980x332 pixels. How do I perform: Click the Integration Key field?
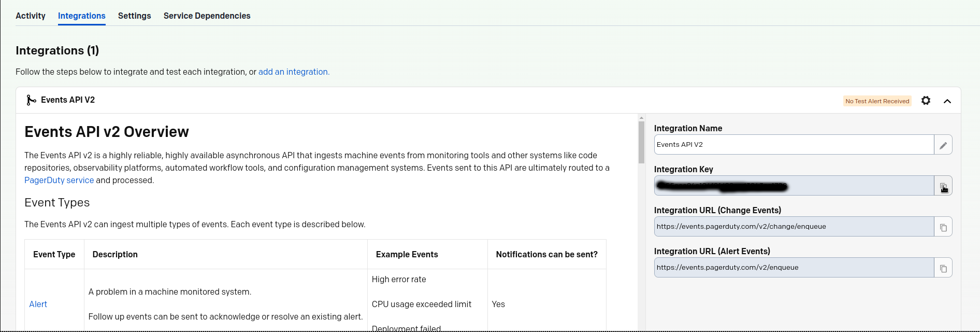pos(794,186)
